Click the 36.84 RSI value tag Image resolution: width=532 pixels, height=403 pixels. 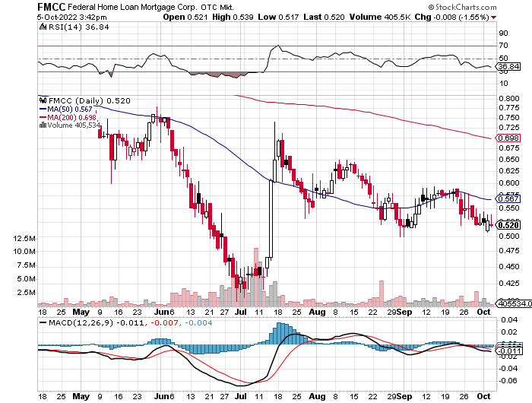click(508, 67)
